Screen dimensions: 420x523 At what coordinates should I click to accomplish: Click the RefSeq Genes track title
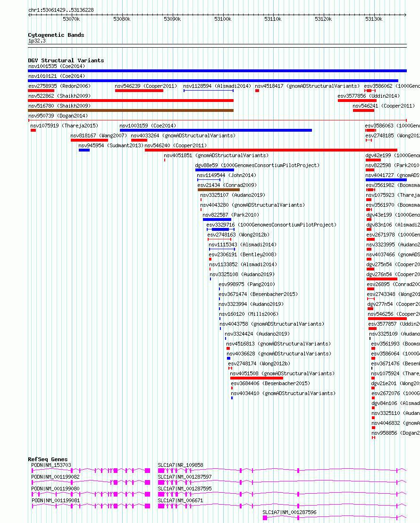point(48,460)
